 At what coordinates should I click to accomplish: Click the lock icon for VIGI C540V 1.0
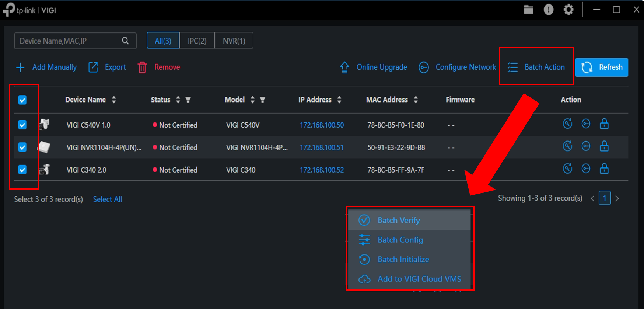point(604,124)
